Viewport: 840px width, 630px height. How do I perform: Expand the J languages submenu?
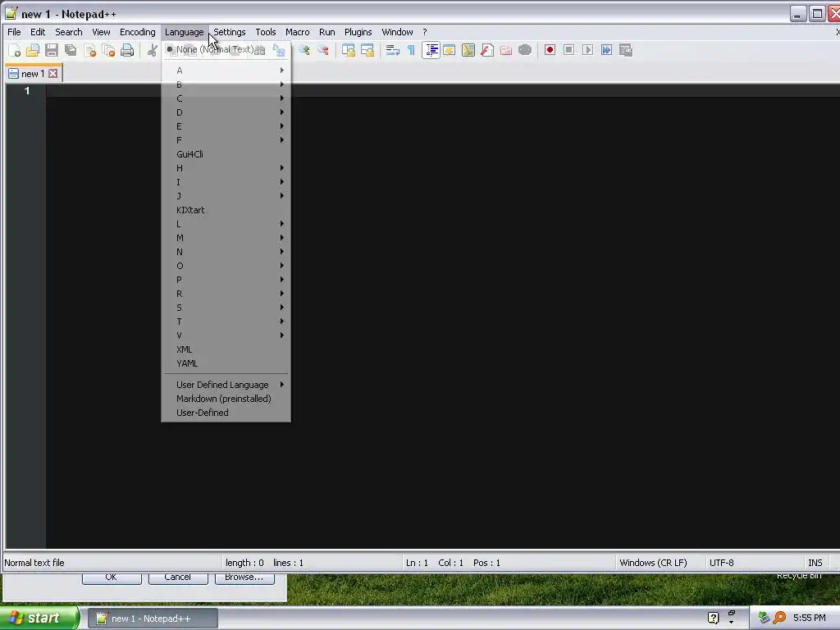click(x=226, y=196)
